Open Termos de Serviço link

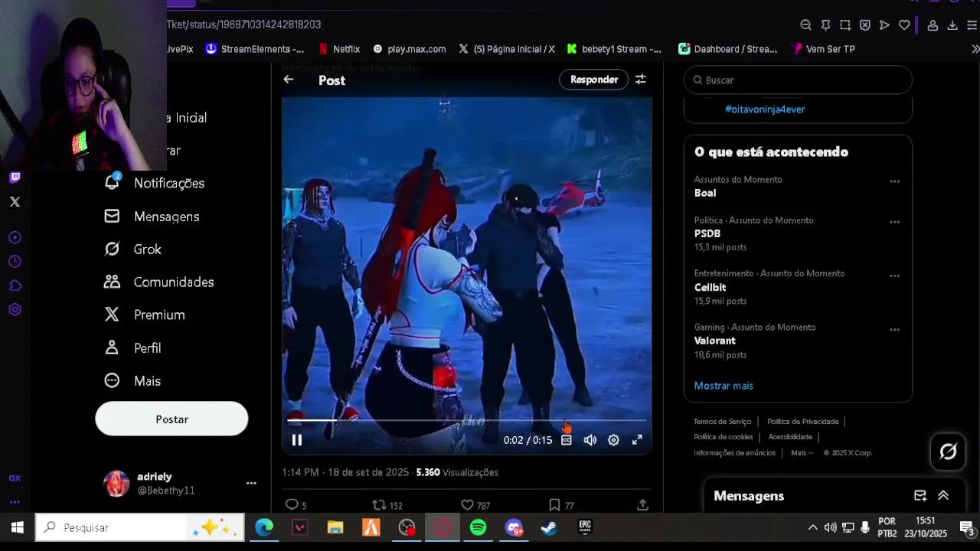coord(722,422)
